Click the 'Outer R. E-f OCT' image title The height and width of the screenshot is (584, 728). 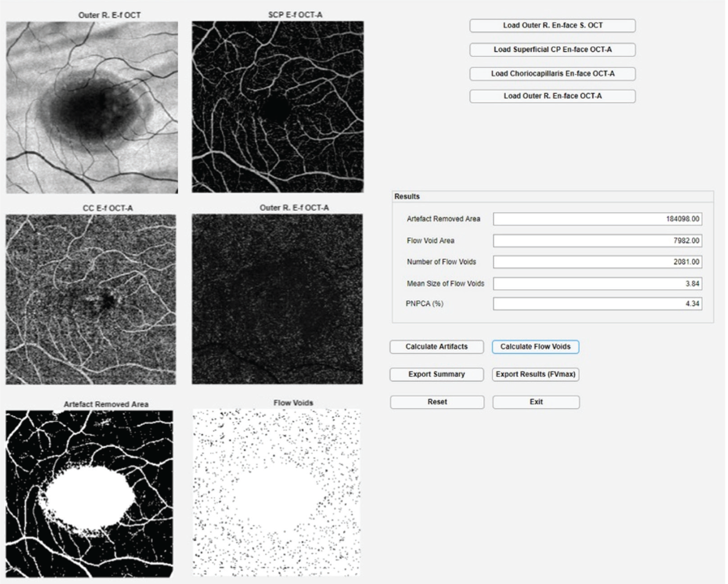click(109, 15)
